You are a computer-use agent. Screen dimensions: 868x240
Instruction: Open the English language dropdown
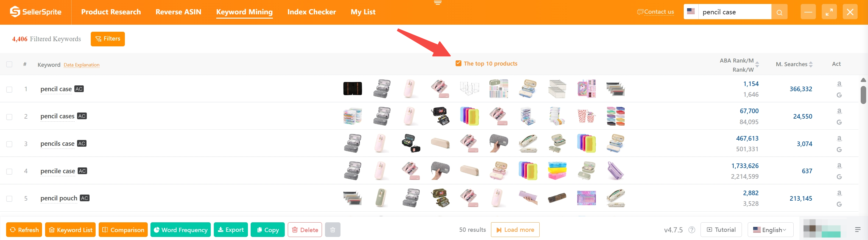click(770, 230)
